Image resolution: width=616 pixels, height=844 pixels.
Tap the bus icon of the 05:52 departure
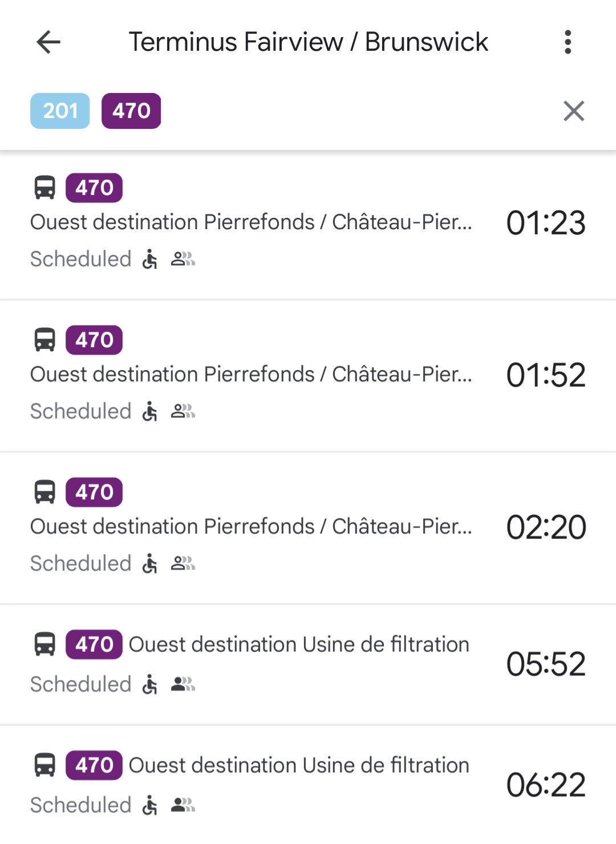(45, 644)
